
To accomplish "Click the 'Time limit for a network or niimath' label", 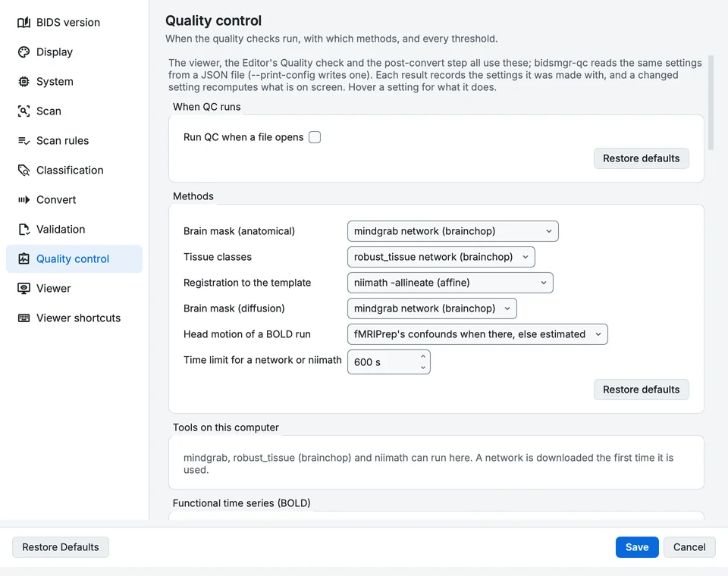I will pyautogui.click(x=262, y=360).
